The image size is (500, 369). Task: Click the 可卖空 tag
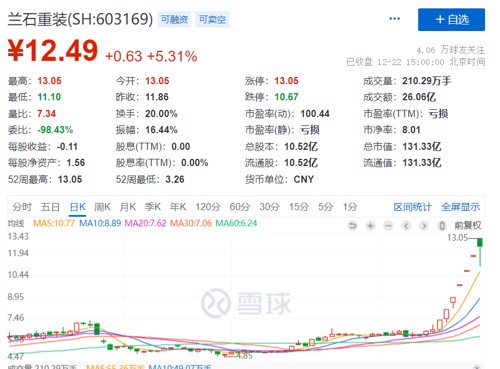tap(212, 20)
